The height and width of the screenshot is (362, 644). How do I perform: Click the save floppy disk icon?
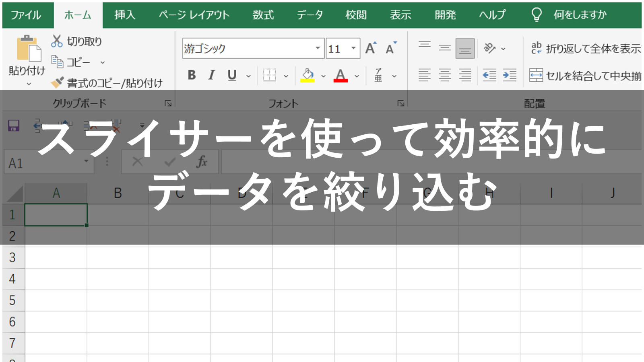pyautogui.click(x=14, y=126)
